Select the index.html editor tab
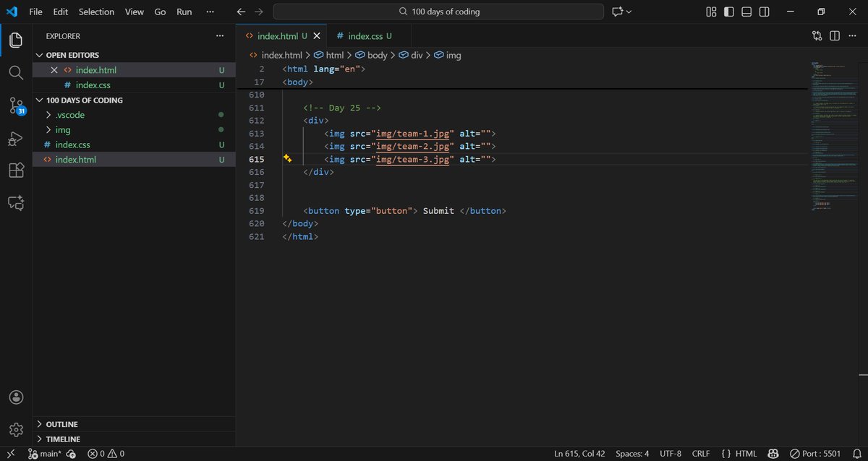This screenshot has height=461, width=868. [x=282, y=35]
